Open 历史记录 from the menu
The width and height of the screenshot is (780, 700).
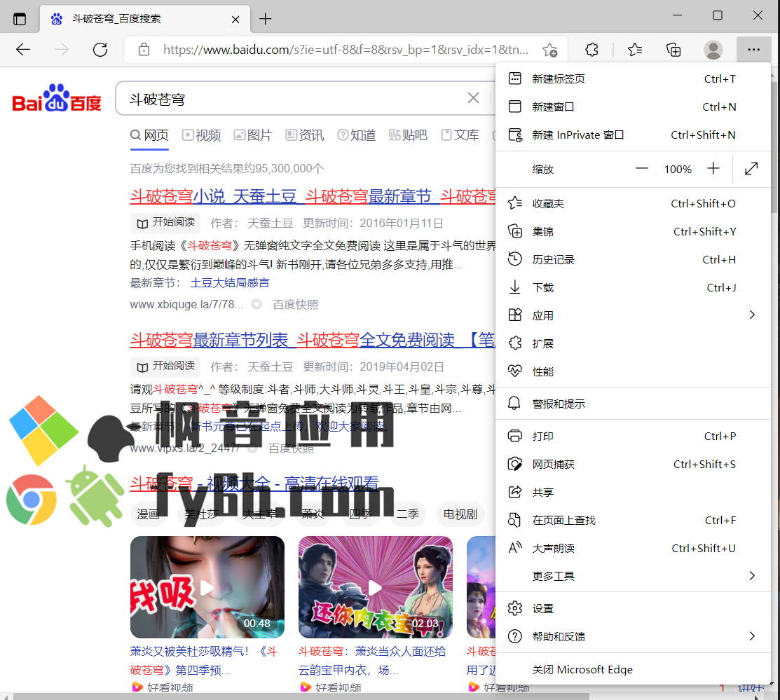[633, 260]
